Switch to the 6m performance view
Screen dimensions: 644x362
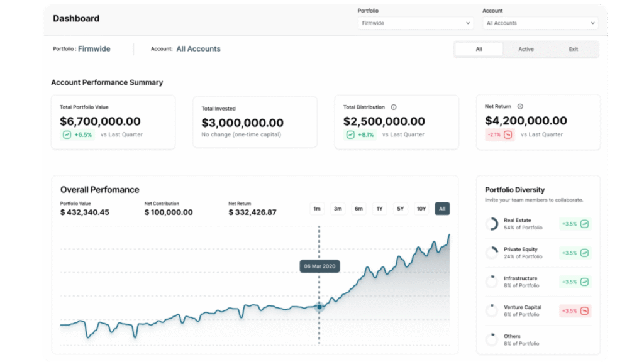358,208
